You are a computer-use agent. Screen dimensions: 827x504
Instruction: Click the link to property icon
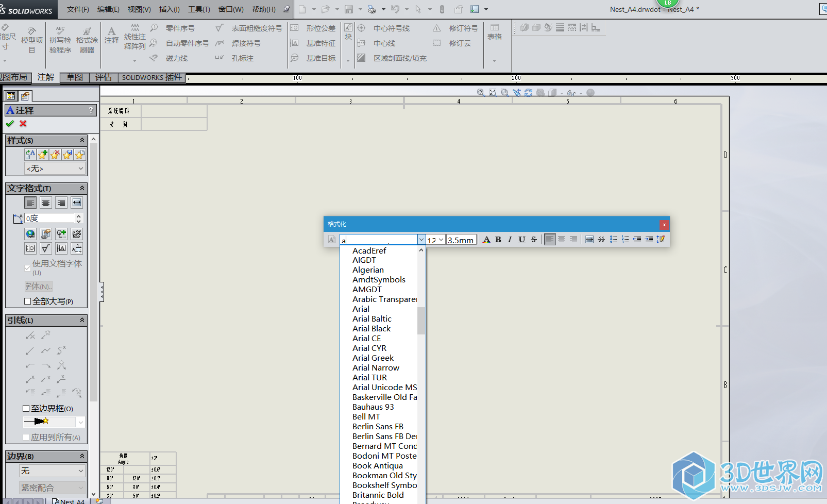[x=46, y=234]
